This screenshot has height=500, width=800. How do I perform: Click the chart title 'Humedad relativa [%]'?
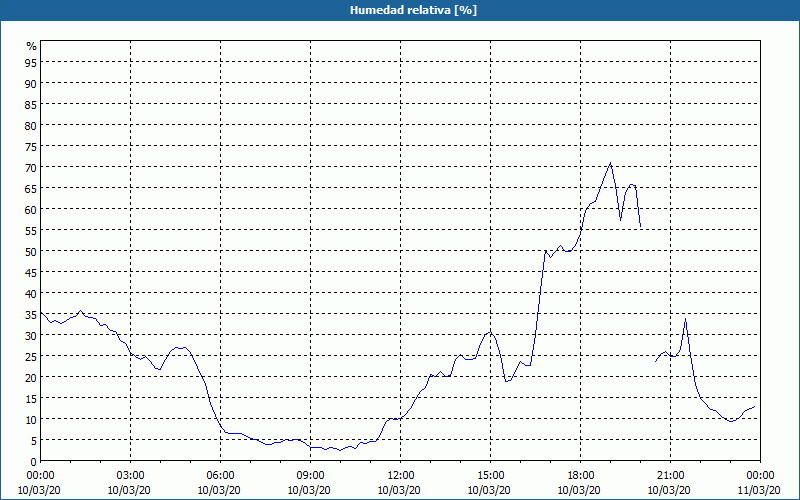coord(413,10)
